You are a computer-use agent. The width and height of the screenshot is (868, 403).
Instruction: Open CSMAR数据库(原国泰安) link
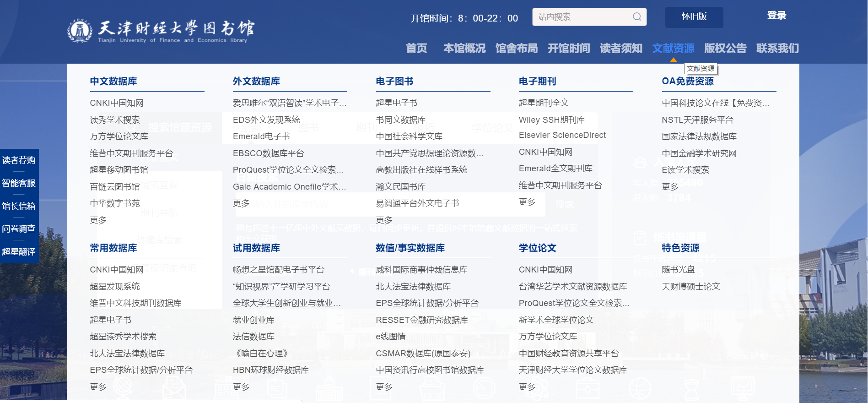coord(423,353)
